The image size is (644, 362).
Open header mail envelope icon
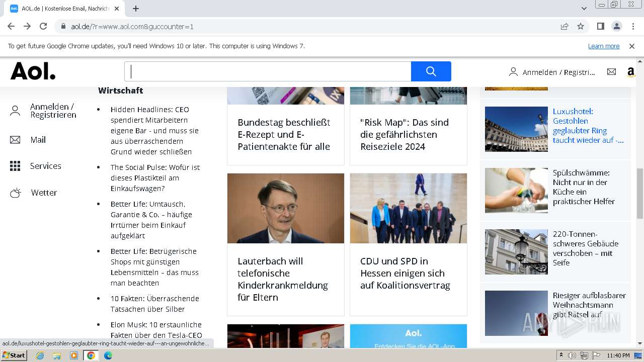[611, 72]
